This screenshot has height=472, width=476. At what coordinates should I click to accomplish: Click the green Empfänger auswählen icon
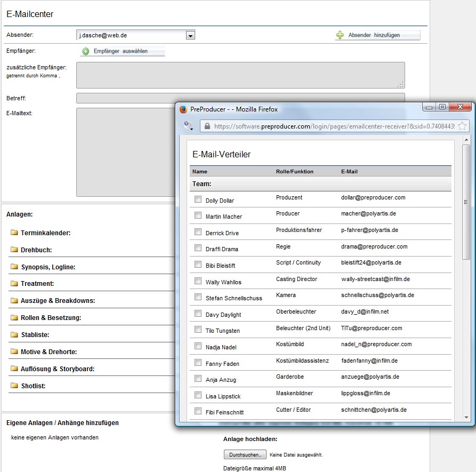(86, 51)
